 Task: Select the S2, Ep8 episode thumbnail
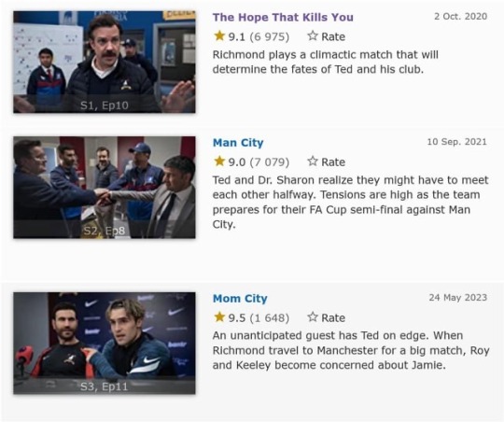click(x=105, y=188)
